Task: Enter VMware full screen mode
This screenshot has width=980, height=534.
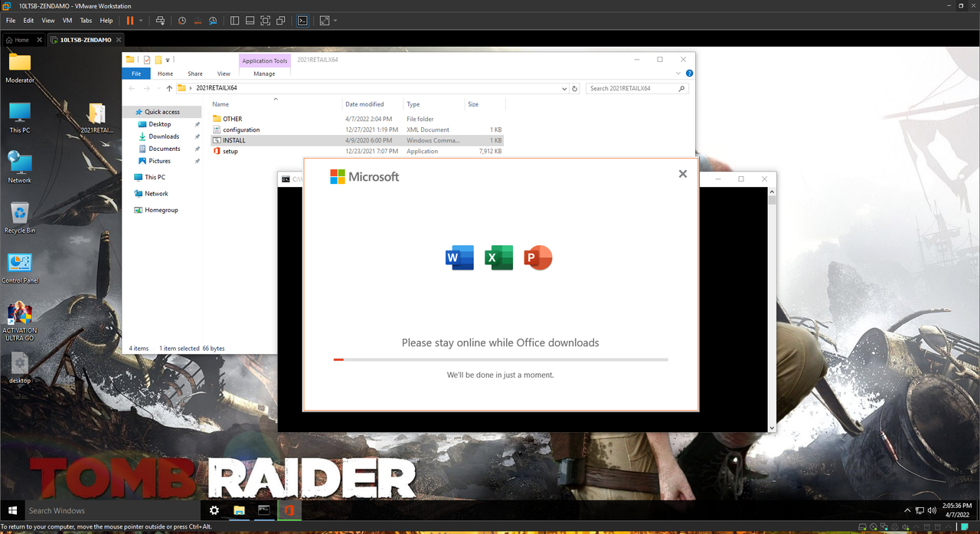Action: [x=266, y=21]
